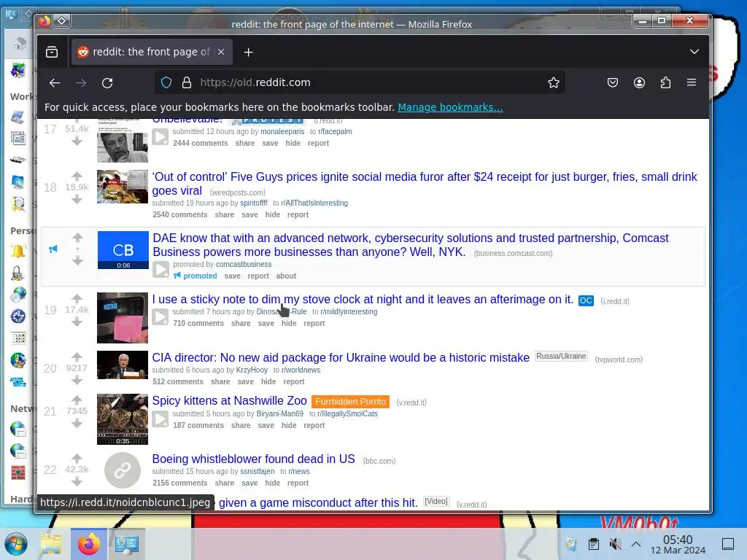Open the Firefox account icon
The height and width of the screenshot is (560, 747).
[639, 83]
